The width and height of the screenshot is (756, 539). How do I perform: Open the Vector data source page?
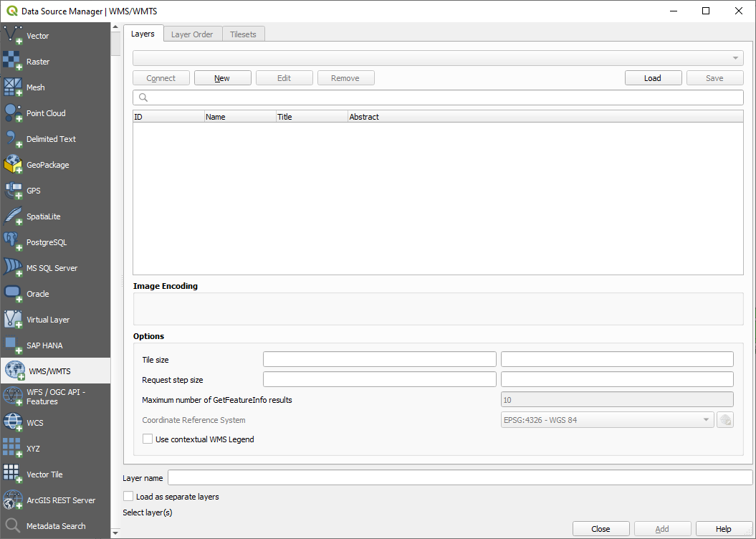pos(39,36)
